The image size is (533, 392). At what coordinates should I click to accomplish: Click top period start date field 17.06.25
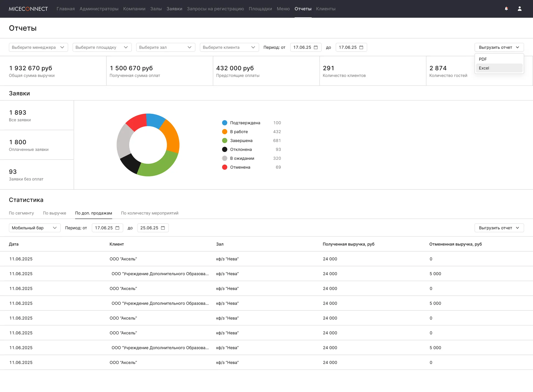[x=306, y=47]
